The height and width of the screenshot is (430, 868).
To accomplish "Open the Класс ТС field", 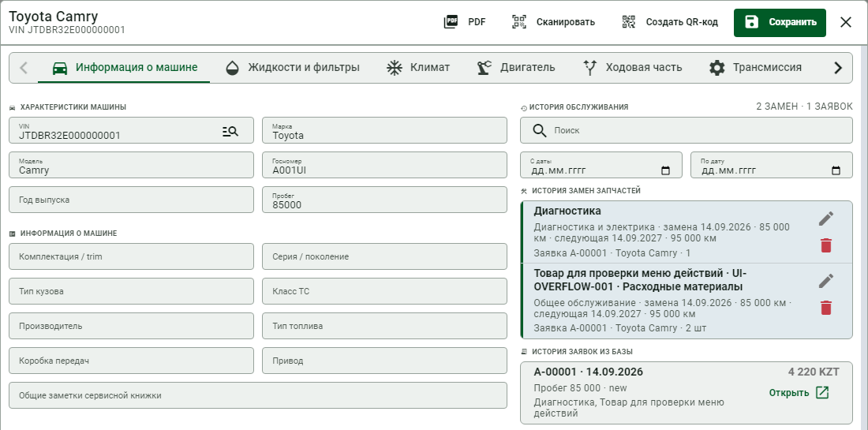I will [x=384, y=291].
